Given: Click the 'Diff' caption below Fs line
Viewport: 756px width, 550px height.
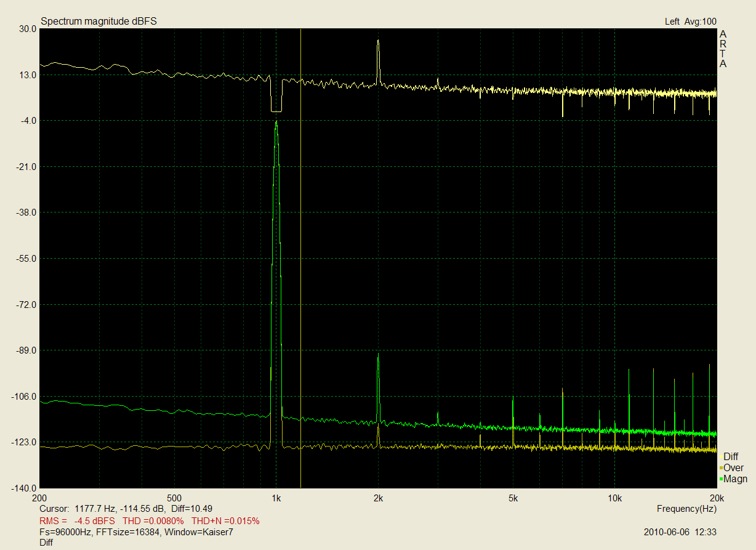Looking at the screenshot, I should pos(46,543).
